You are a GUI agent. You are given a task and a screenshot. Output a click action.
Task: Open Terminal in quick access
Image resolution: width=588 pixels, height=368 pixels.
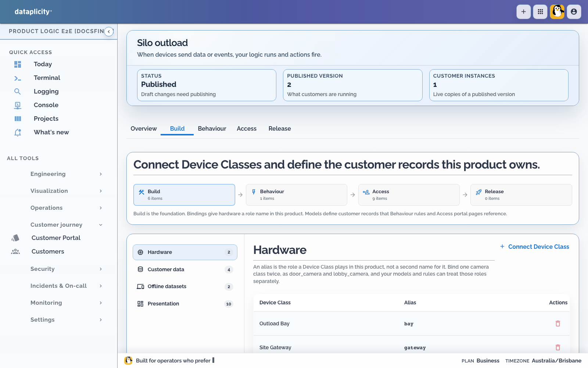tap(47, 78)
